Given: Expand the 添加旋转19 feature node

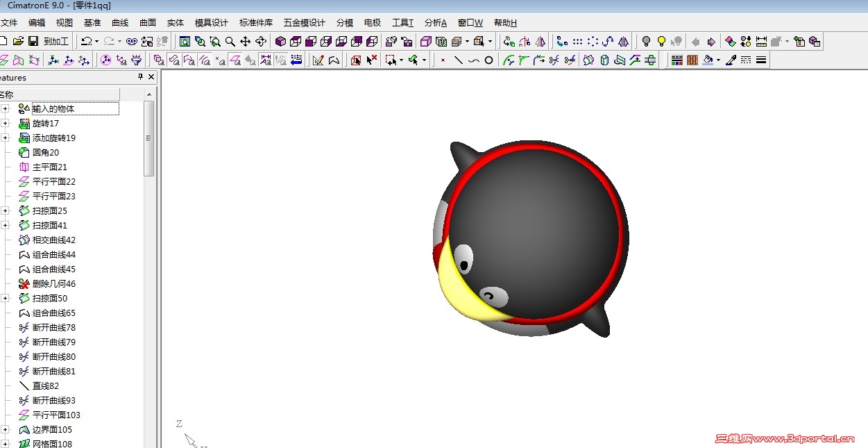Looking at the screenshot, I should tap(5, 138).
